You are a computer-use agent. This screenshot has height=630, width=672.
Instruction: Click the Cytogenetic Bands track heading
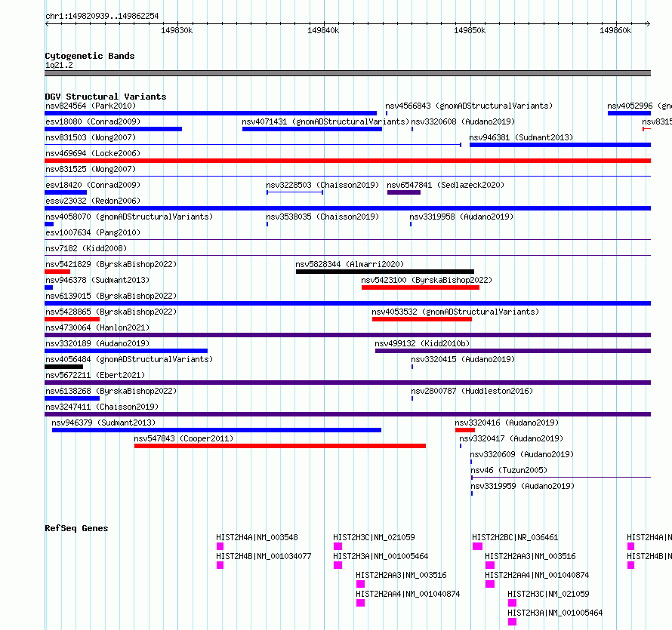tap(90, 56)
